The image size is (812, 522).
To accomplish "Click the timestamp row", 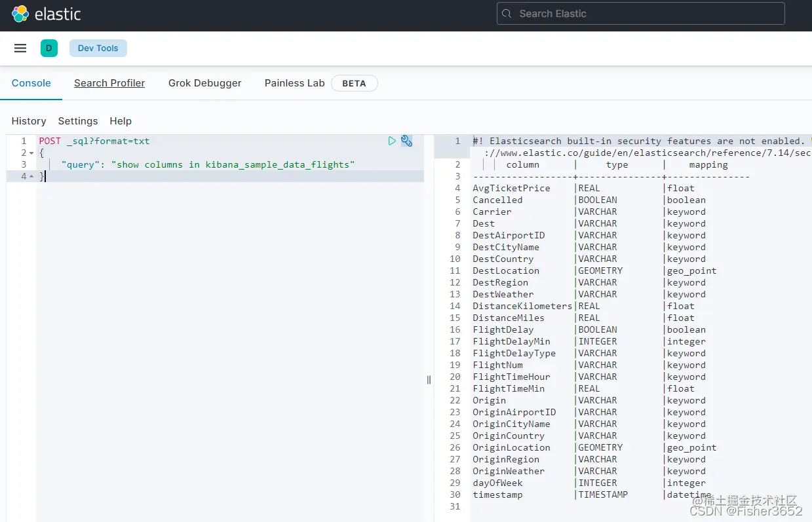I will (592, 494).
